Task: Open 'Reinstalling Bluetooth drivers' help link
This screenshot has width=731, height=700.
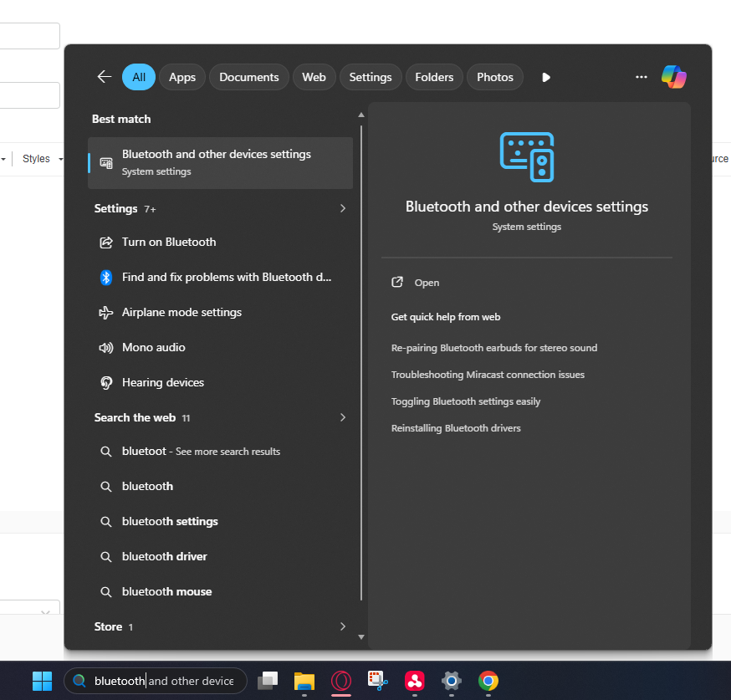Action: [x=456, y=428]
